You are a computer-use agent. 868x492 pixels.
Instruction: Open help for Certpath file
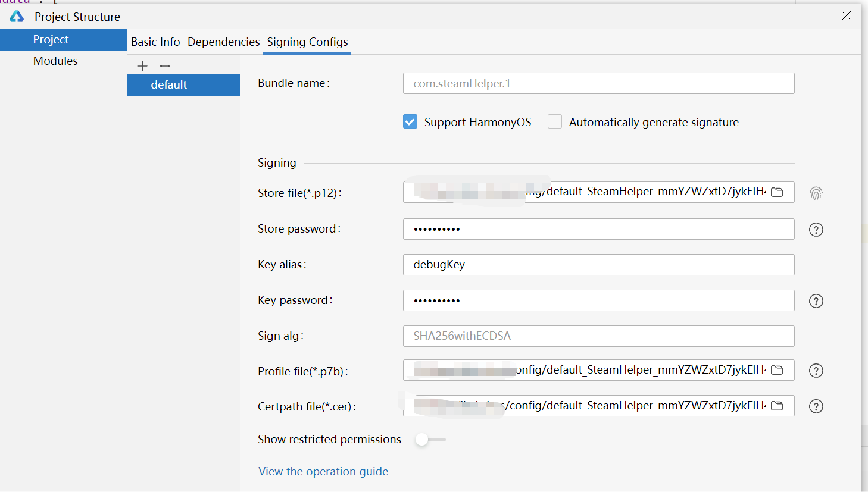coord(816,406)
